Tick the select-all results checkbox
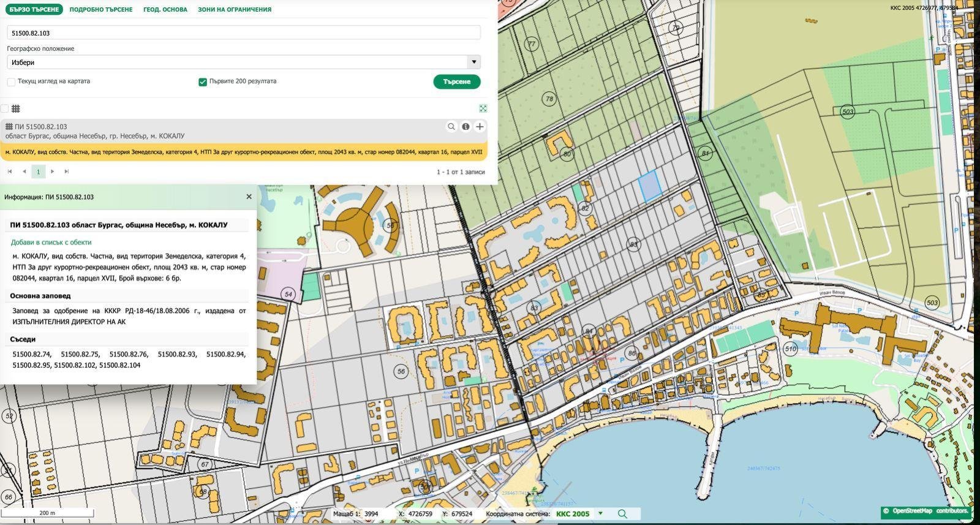 point(5,108)
